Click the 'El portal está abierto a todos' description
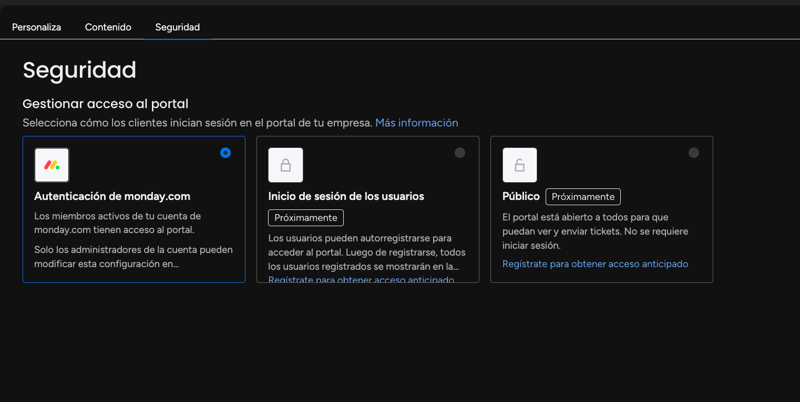 (x=595, y=231)
